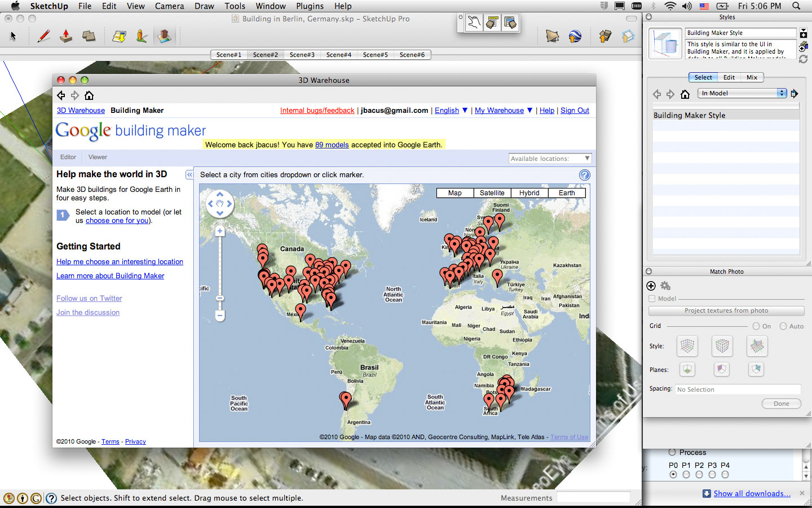812x508 pixels.
Task: Click the yellow download-arrow toolbar icon
Action: pyautogui.click(x=119, y=36)
